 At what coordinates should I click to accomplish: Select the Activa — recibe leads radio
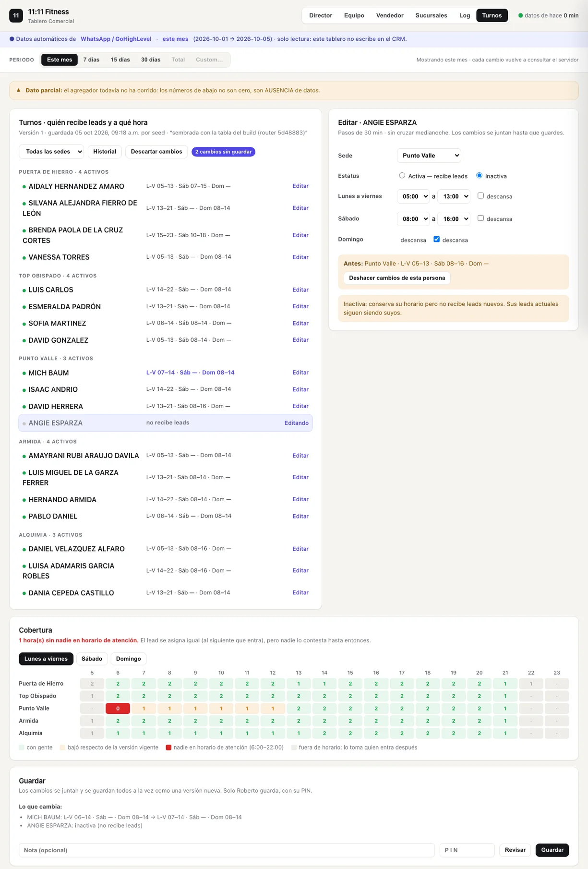(x=402, y=176)
